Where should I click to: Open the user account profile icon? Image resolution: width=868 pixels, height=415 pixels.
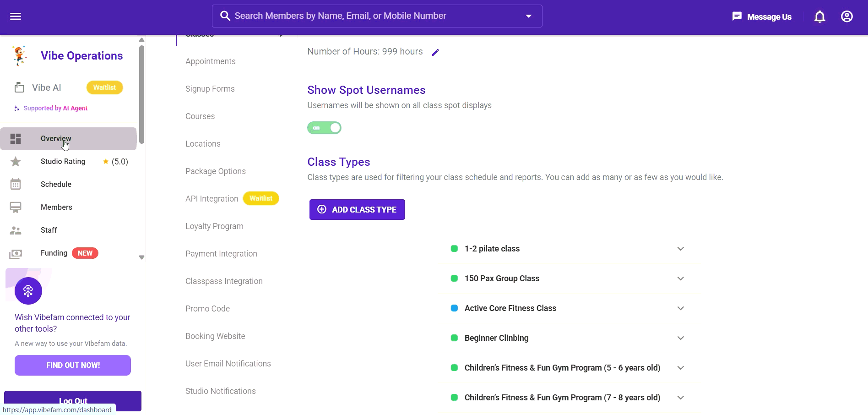click(x=846, y=16)
